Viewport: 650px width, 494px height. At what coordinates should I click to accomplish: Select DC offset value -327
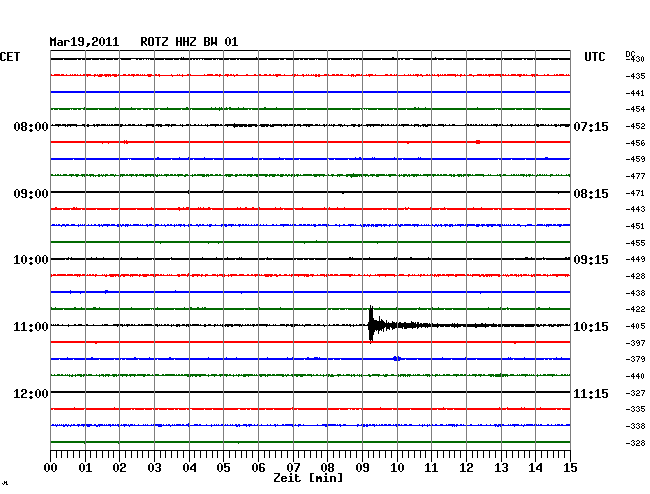point(635,393)
